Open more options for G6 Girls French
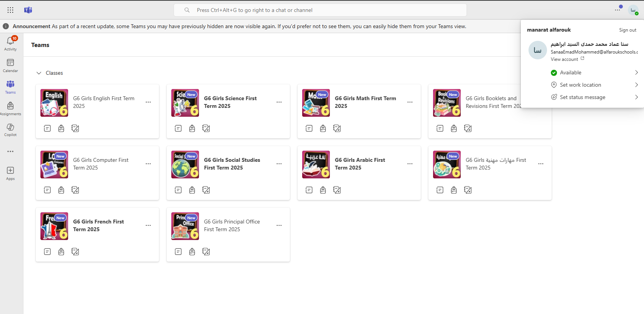Screen dimensions: 644x314 [148, 225]
